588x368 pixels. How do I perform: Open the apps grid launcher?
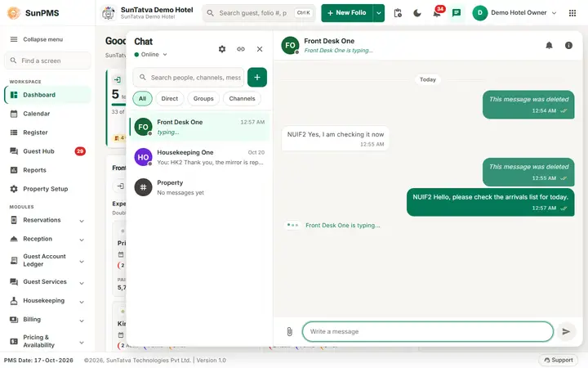pos(572,13)
